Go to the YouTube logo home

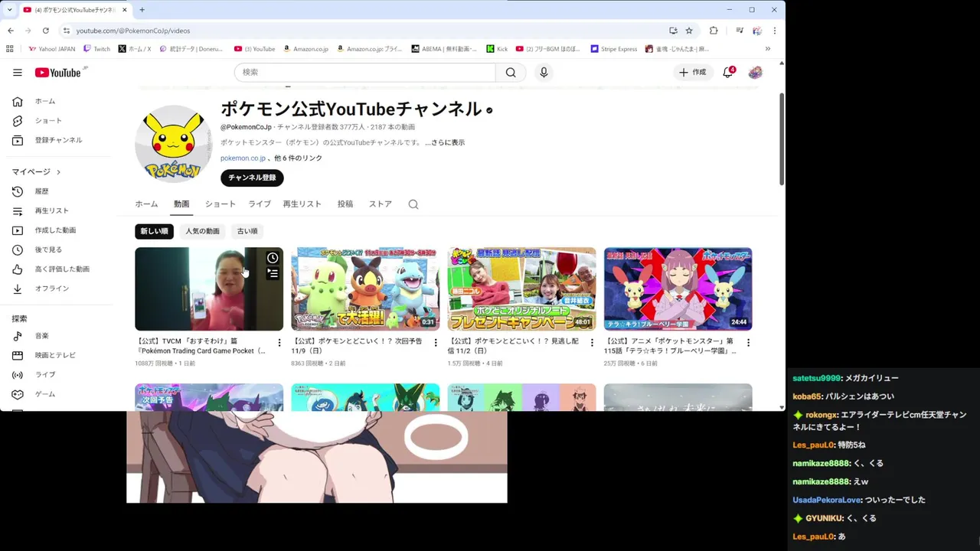tap(58, 73)
